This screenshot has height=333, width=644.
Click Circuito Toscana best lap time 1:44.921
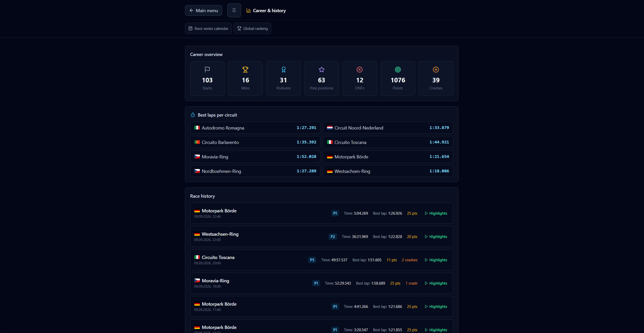click(439, 142)
